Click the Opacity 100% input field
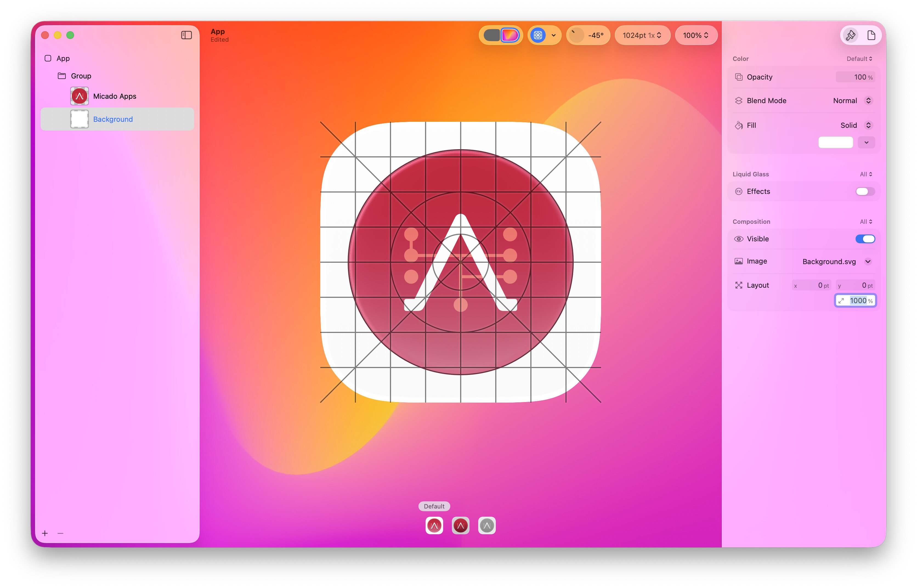This screenshot has width=917, height=588. (855, 77)
